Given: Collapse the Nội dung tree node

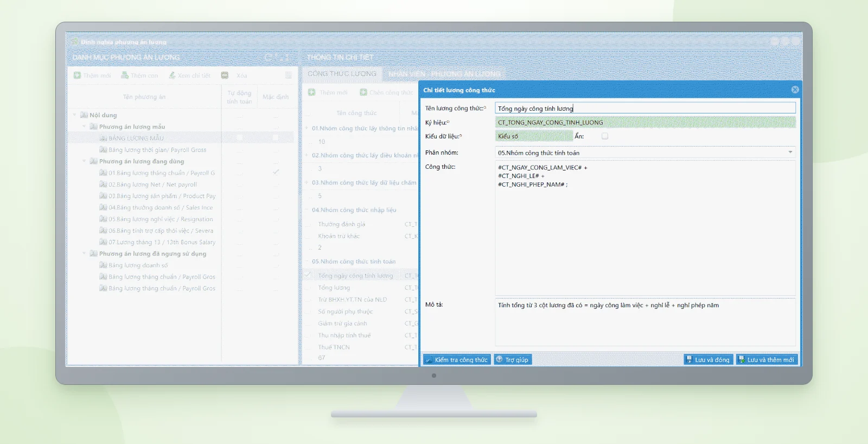Looking at the screenshot, I should 74,115.
